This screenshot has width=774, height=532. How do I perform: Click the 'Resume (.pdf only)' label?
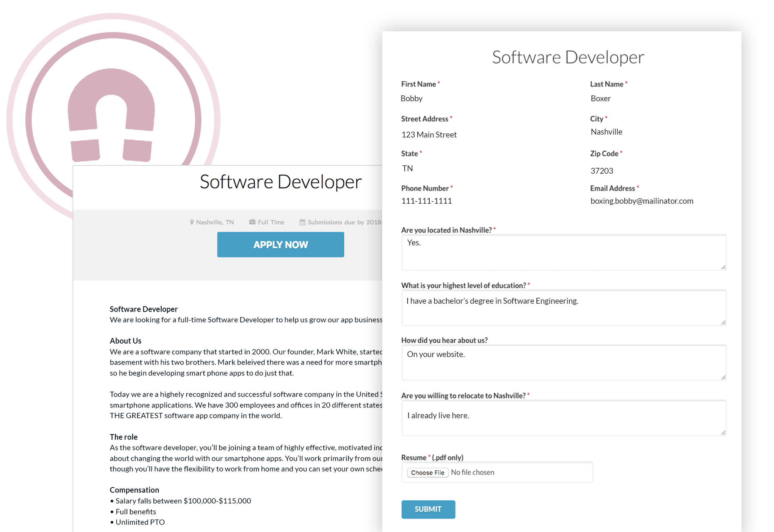[432, 457]
